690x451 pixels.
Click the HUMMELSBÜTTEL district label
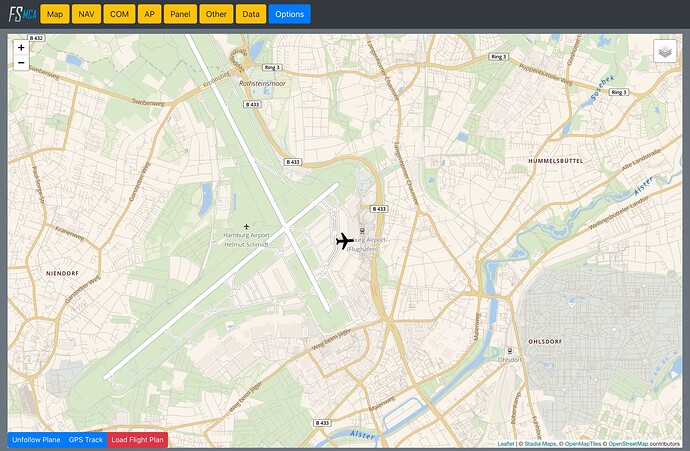click(x=556, y=161)
